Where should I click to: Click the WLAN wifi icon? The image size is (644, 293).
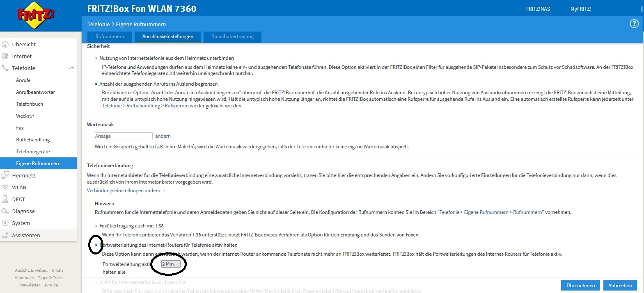[x=5, y=187]
